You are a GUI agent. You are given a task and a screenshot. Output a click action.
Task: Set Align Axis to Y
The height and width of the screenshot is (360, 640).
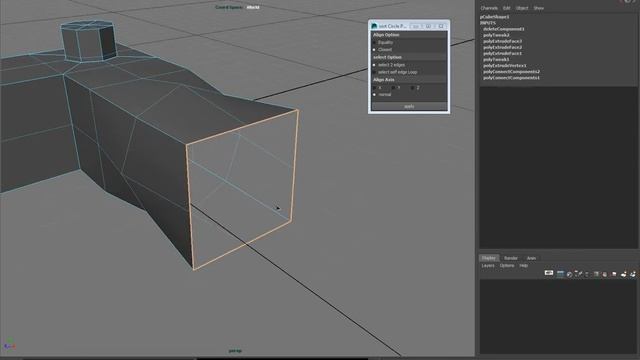tap(393, 88)
